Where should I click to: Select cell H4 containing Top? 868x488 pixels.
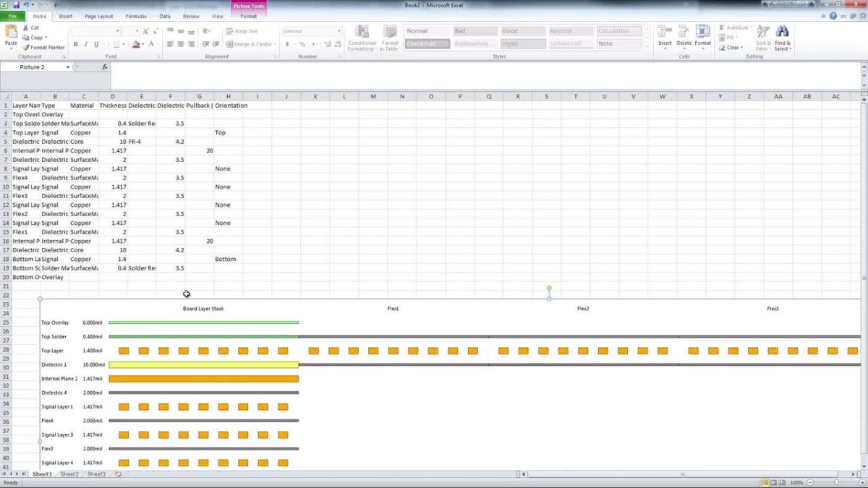[x=228, y=133]
